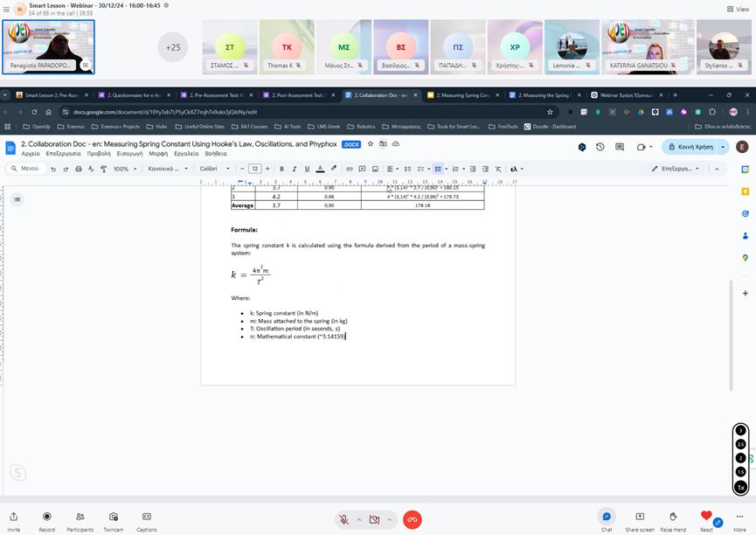Open the Twincam option
Image resolution: width=756 pixels, height=535 pixels.
click(x=113, y=517)
